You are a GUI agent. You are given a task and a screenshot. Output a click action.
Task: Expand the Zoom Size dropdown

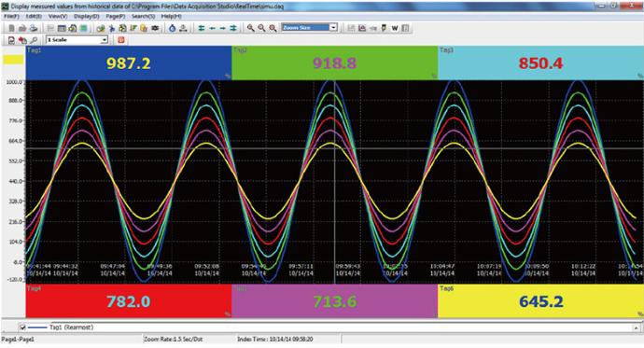(x=333, y=27)
